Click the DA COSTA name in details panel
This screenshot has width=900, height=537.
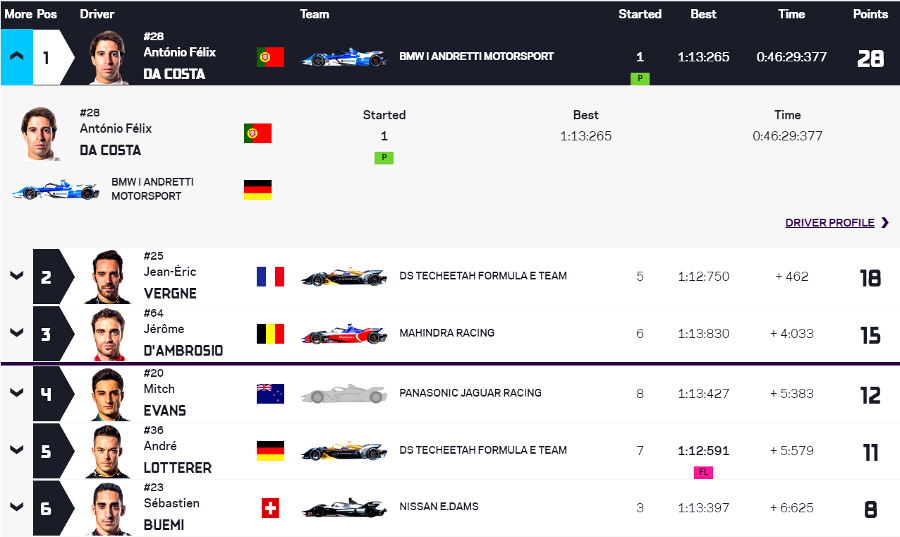[110, 150]
